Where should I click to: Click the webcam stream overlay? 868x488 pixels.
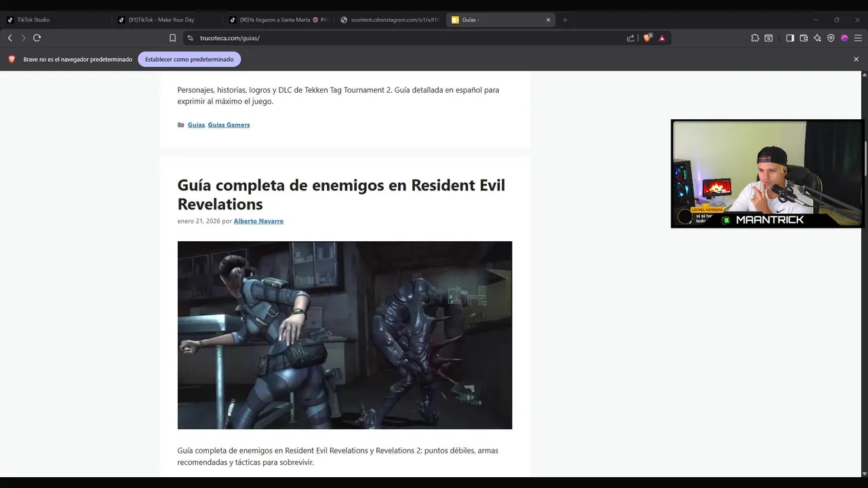[x=767, y=174]
